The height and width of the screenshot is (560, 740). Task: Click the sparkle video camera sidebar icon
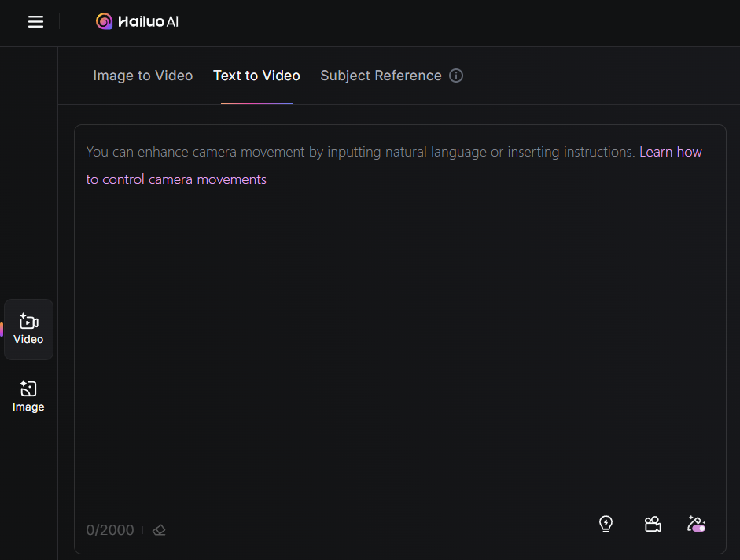[x=28, y=321]
